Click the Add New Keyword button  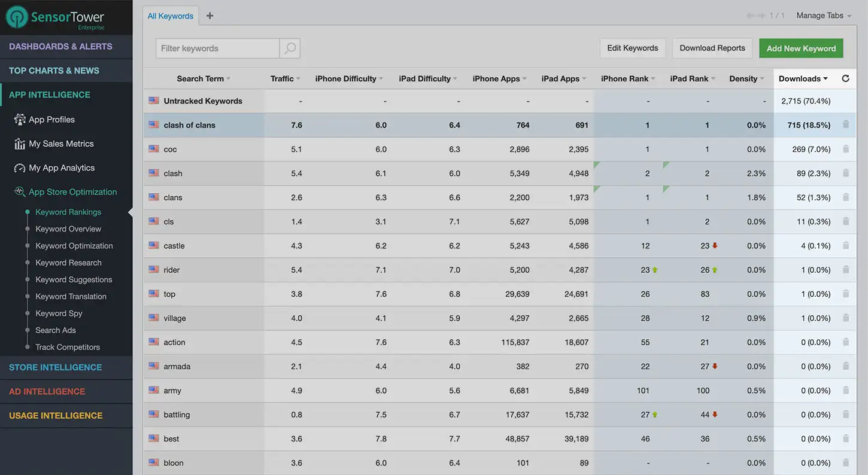coord(802,48)
